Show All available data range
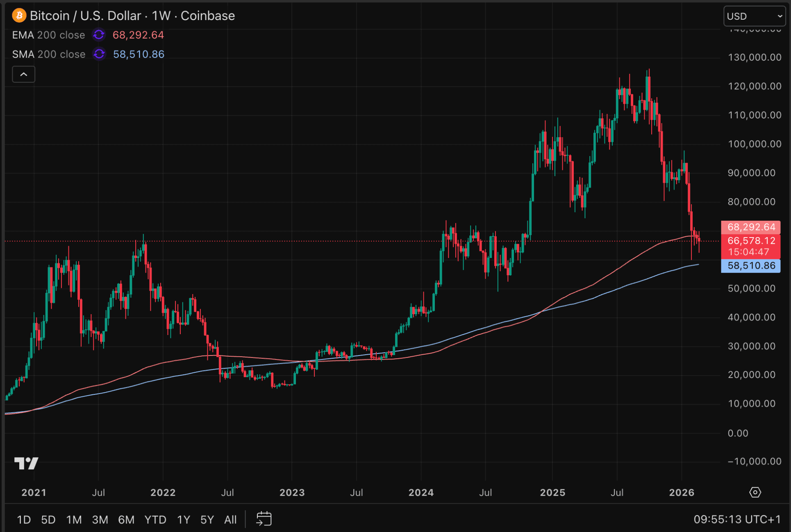Viewport: 791px width, 532px height. [x=230, y=520]
